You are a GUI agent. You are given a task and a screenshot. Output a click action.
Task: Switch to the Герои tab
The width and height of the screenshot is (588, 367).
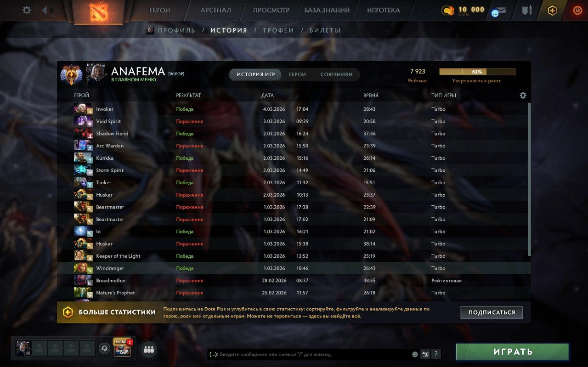297,74
